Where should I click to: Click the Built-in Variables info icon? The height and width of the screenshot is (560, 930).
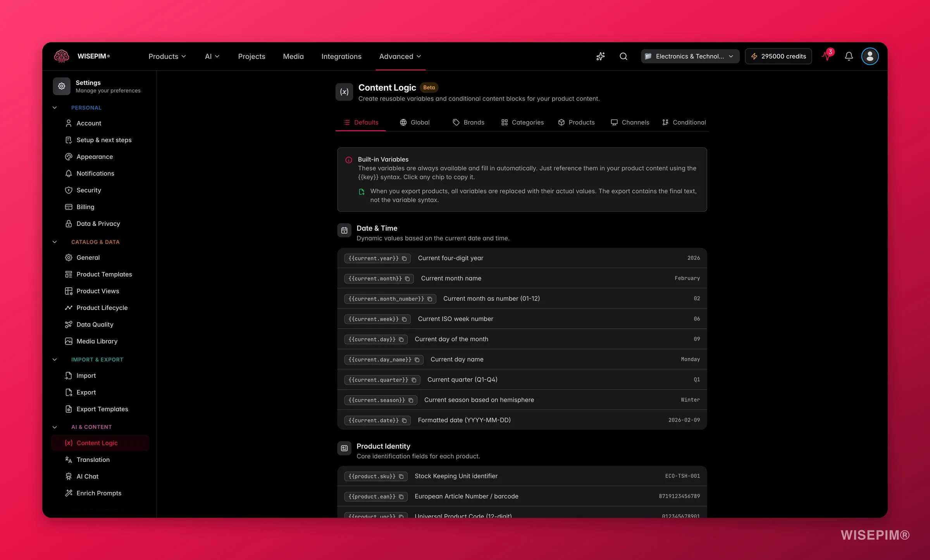click(x=349, y=160)
